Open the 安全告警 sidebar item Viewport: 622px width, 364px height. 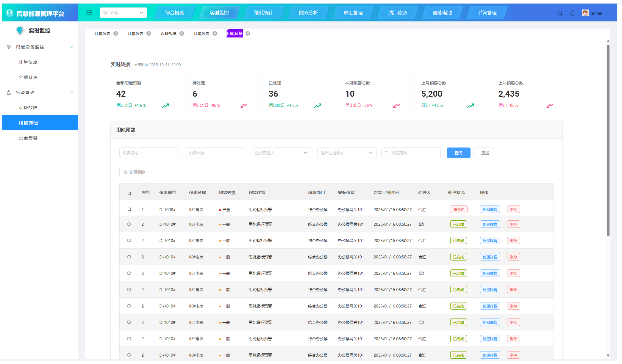[x=28, y=138]
